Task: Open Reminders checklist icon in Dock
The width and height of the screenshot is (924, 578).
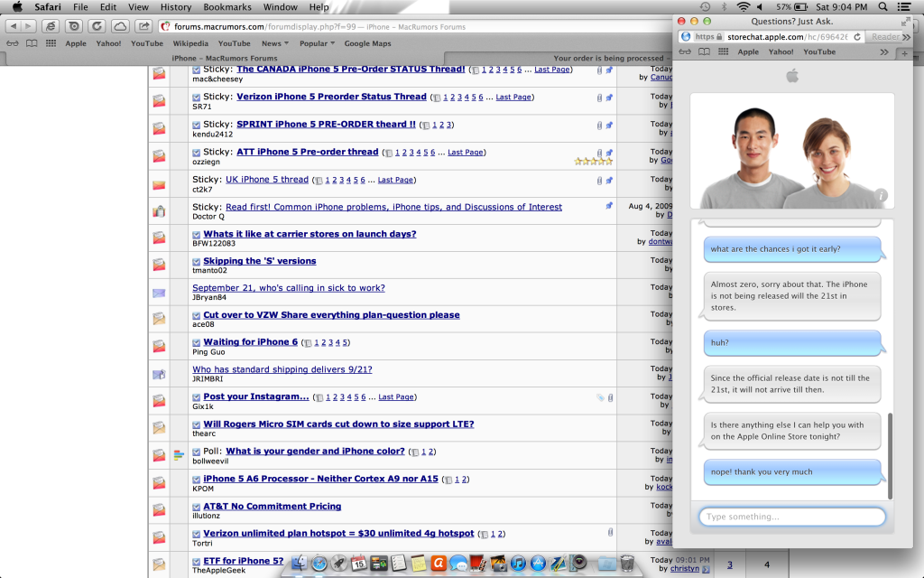Action: click(398, 563)
